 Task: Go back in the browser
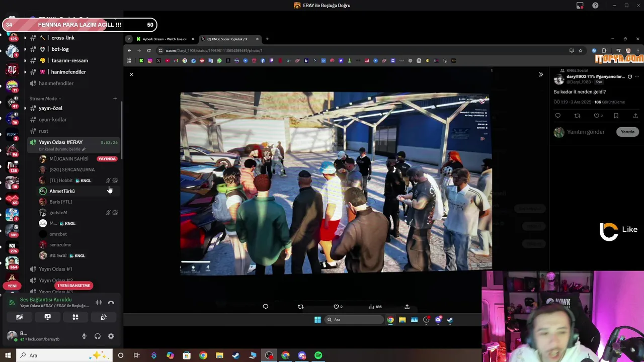pos(129,50)
